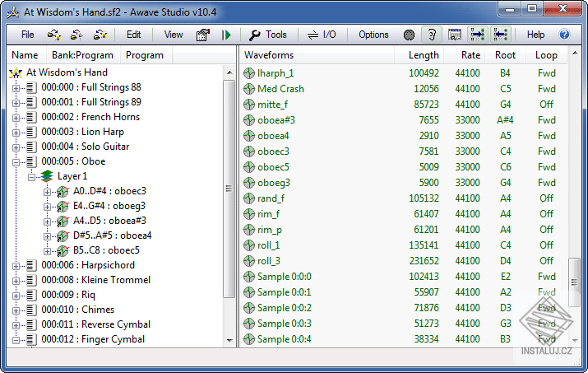Click the waveform icon next to Med Crash
The height and width of the screenshot is (373, 588).
[250, 89]
